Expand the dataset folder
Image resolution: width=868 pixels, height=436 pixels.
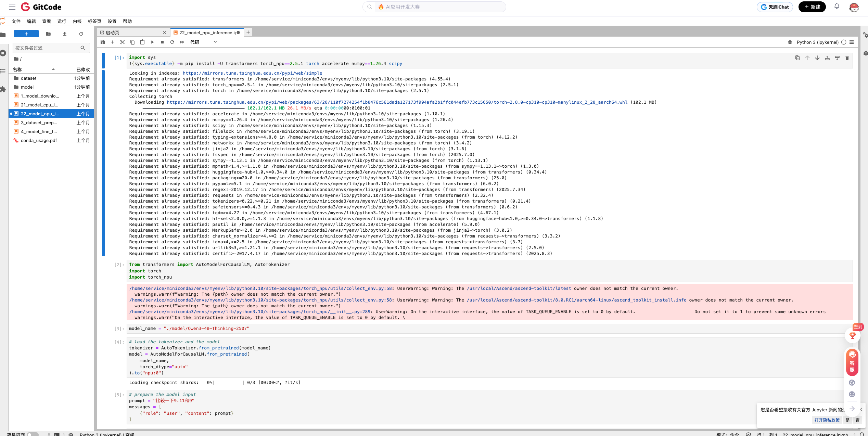[x=28, y=78]
